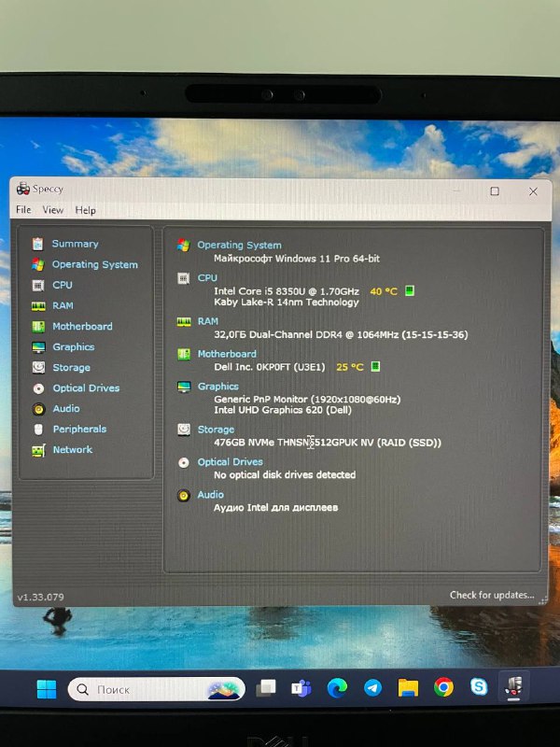Screen dimensions: 560x747
Task: Select Operating System in the sidebar list
Action: 95,264
